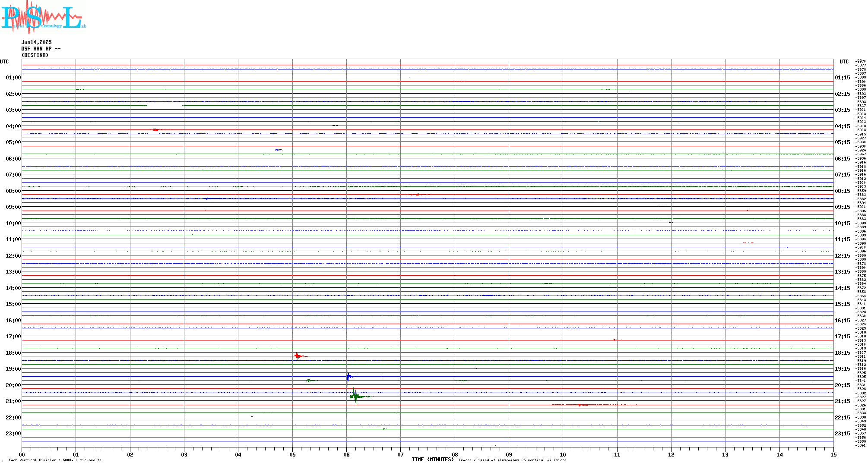
Task: Select the 23:00 hour label
Action: click(13, 434)
